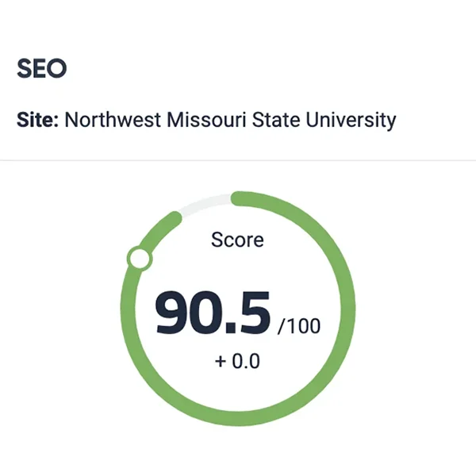Click the white circular marker on the gauge
This screenshot has width=476, height=476.
140,258
